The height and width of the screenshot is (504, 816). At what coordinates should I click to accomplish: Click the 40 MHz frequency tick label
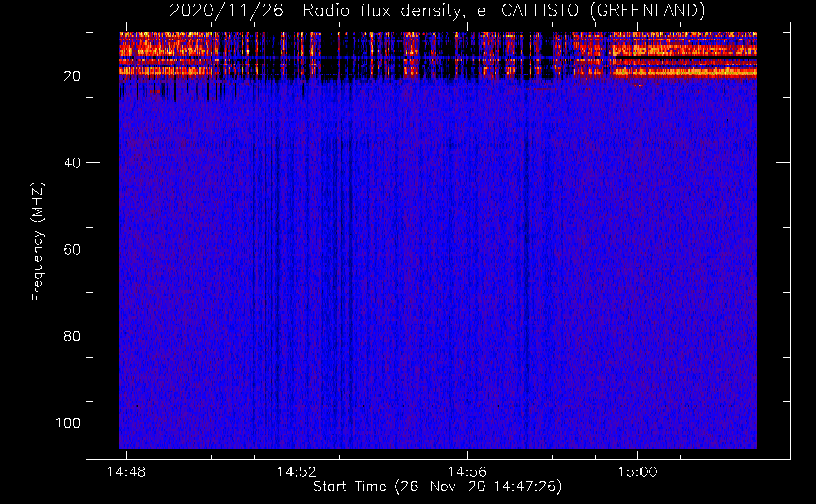(72, 163)
